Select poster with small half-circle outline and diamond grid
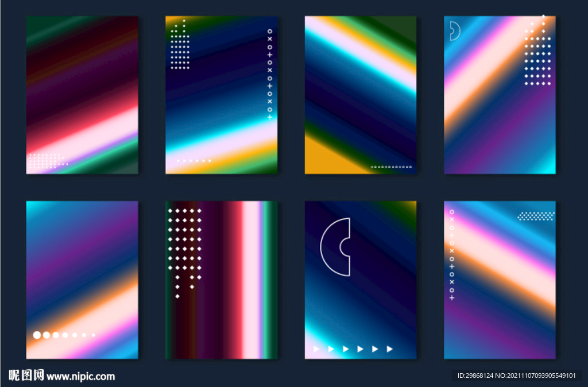This screenshot has width=588, height=387. coord(500,95)
